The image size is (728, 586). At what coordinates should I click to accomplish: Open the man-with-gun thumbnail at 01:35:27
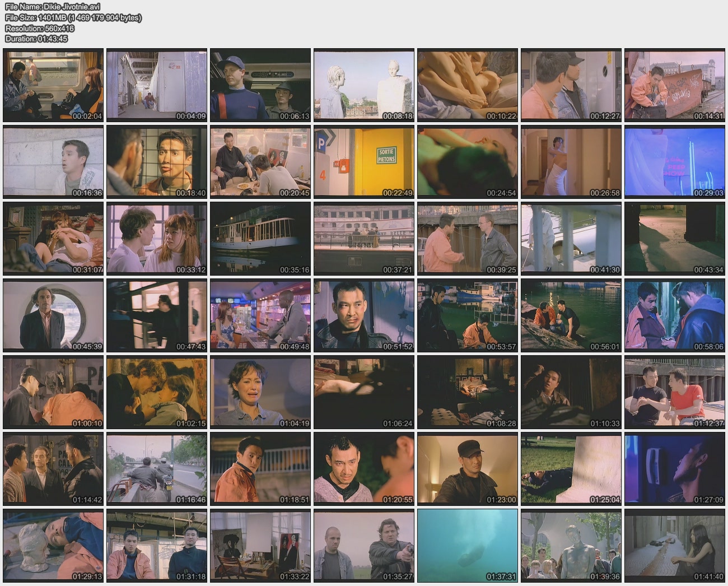pos(364,546)
